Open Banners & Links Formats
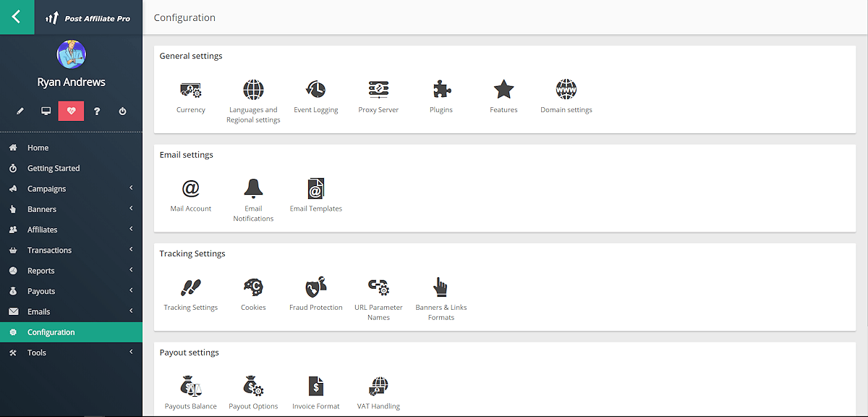 tap(441, 299)
